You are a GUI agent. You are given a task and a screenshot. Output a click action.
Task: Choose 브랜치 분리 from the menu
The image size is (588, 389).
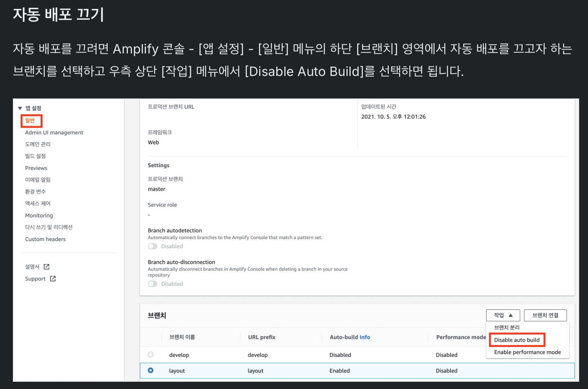[x=507, y=328]
